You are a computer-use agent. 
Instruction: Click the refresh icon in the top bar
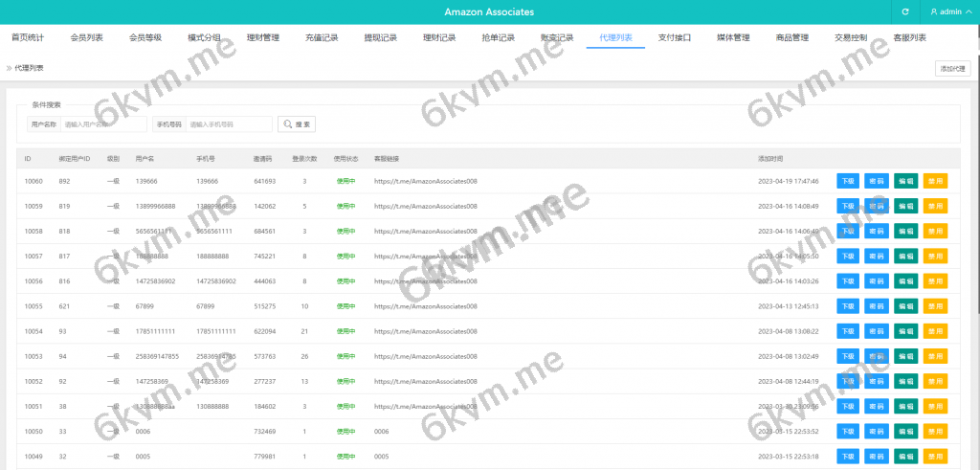pos(904,12)
